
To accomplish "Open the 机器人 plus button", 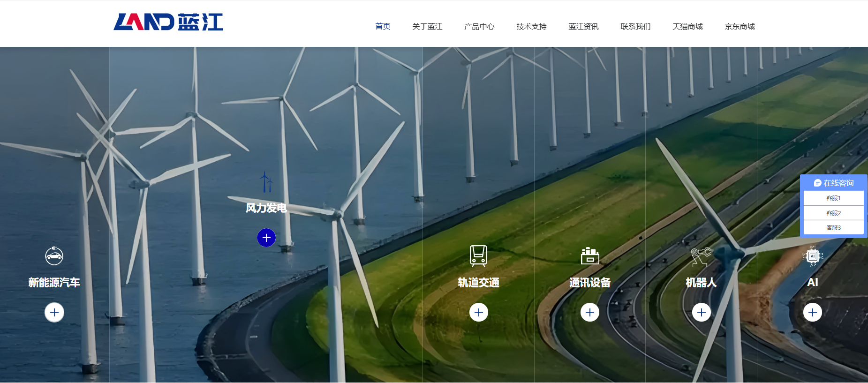I will (x=702, y=312).
